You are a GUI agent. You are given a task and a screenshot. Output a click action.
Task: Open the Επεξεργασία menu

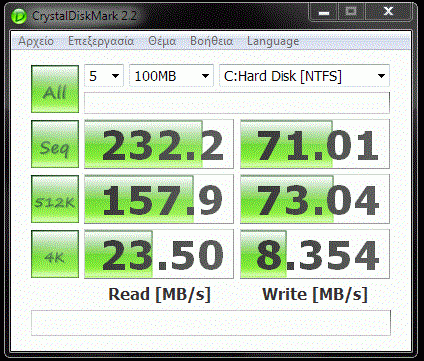101,41
